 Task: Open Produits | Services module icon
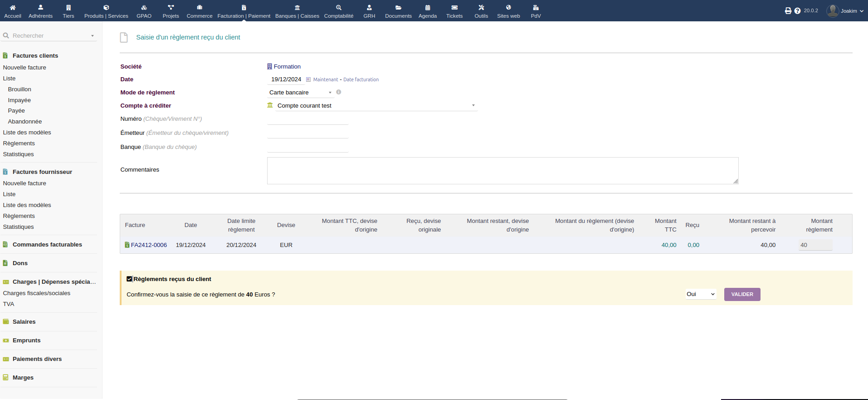pyautogui.click(x=106, y=7)
